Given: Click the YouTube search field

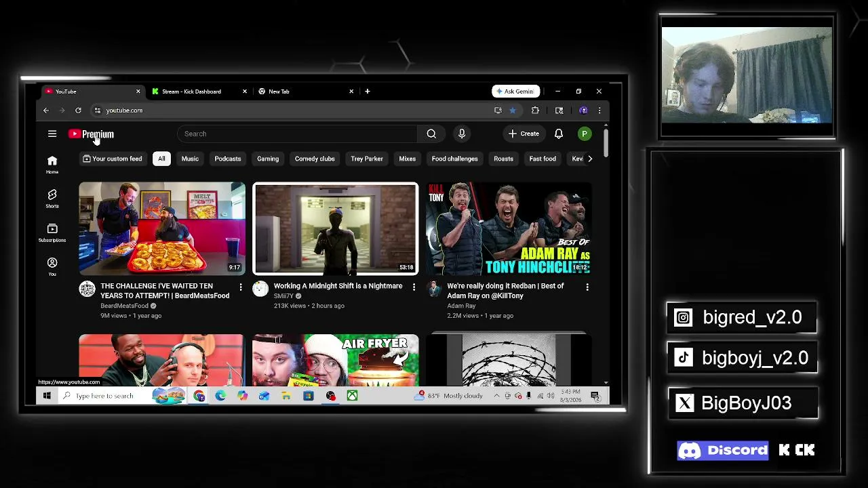Looking at the screenshot, I should click(x=298, y=134).
